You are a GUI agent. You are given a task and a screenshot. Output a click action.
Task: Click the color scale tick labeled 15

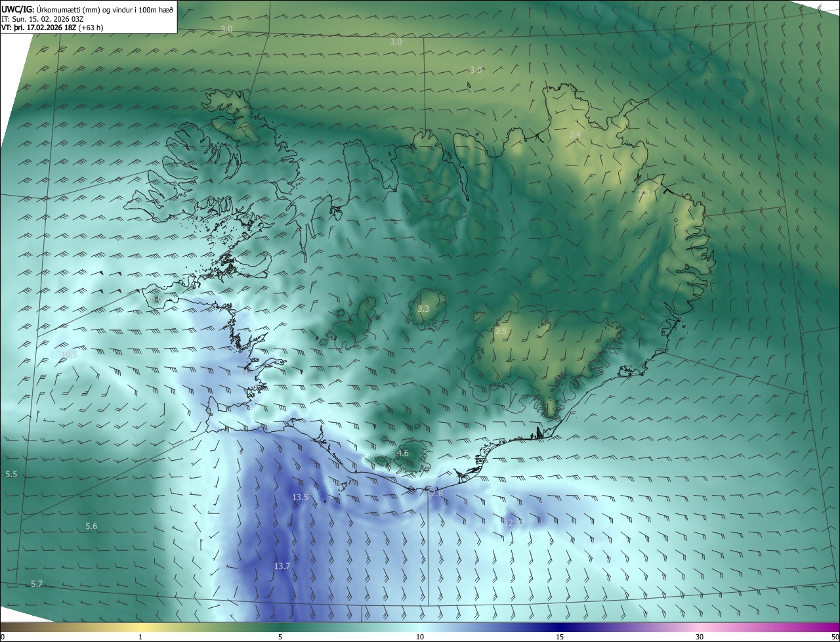(x=560, y=637)
